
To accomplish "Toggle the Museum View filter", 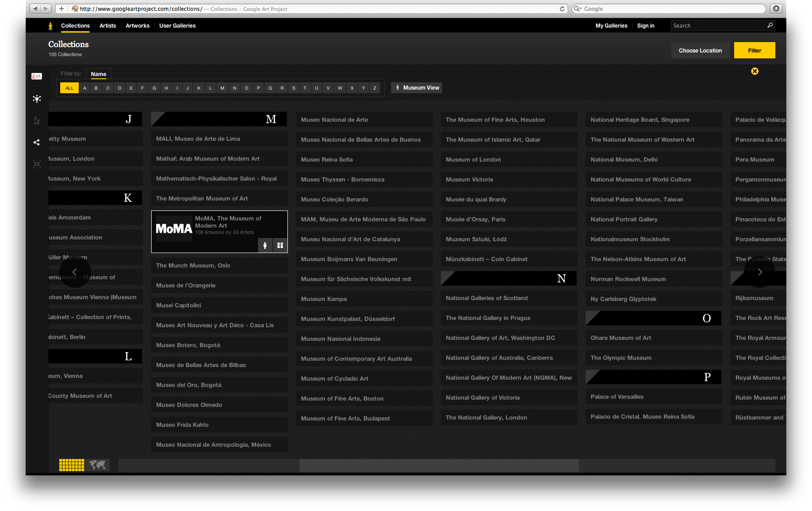I will tap(416, 88).
